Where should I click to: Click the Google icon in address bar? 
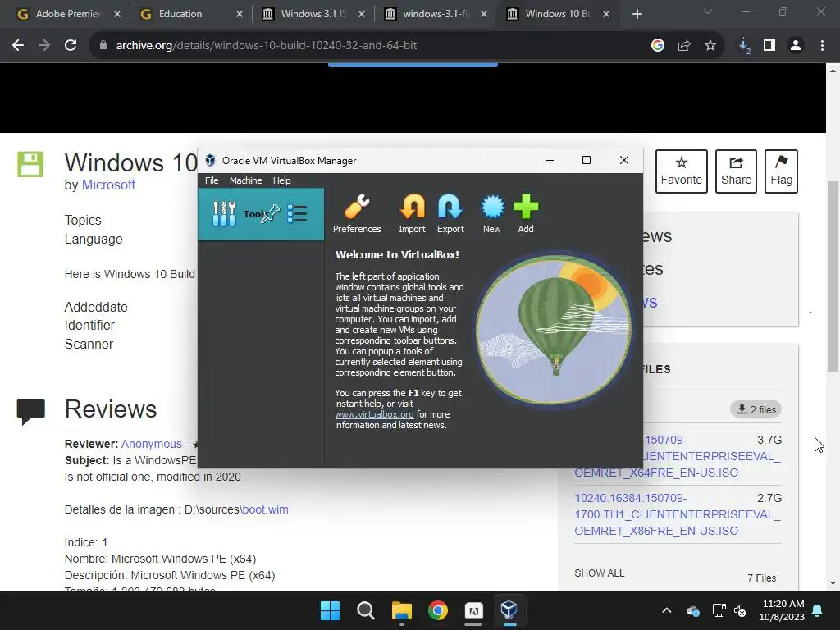pos(658,46)
